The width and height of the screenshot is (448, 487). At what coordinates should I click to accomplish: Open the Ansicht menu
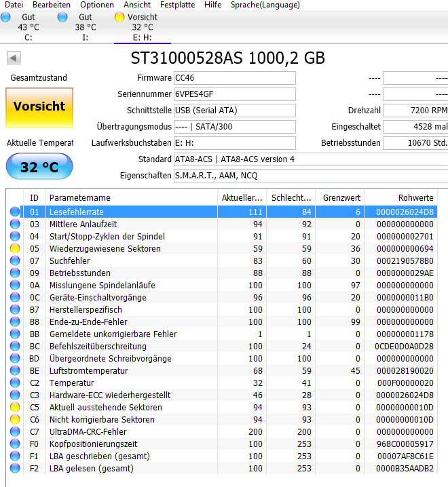point(137,5)
